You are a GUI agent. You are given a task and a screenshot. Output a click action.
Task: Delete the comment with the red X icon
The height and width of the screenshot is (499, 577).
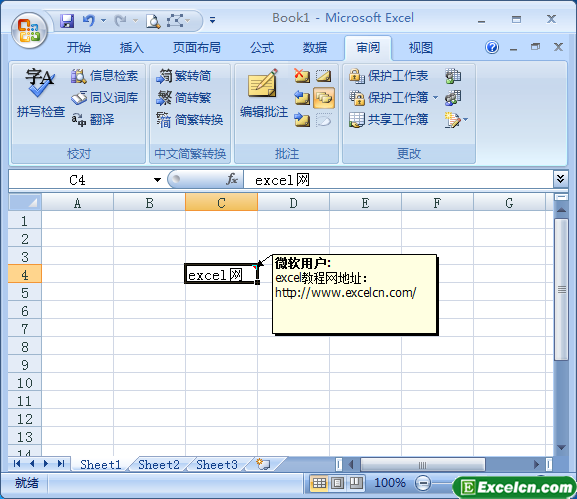coord(302,76)
